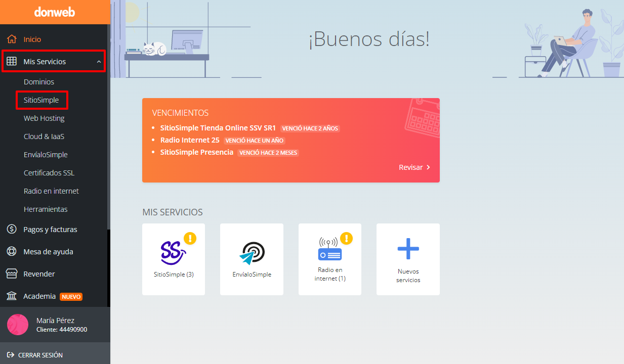624x364 pixels.
Task: Open the SitioSimple (3) service card
Action: pyautogui.click(x=174, y=259)
